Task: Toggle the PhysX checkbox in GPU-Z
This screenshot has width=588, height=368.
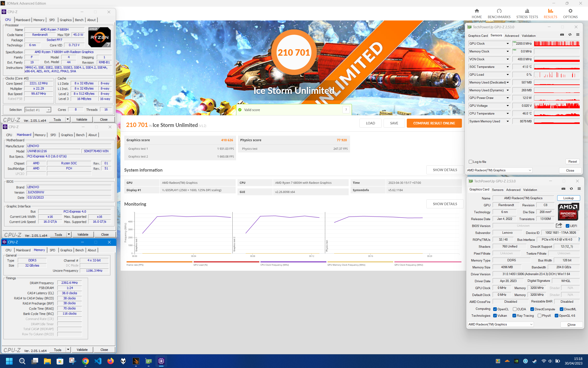Action: [539, 316]
